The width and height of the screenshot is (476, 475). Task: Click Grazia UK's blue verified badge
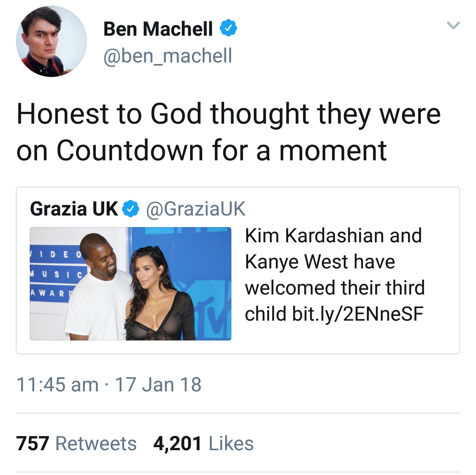tap(131, 209)
